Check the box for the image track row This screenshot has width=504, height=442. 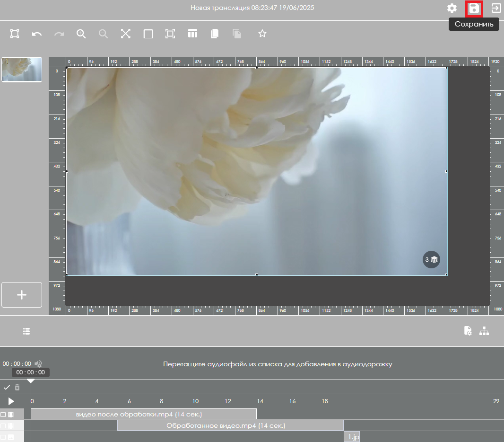click(x=3, y=437)
